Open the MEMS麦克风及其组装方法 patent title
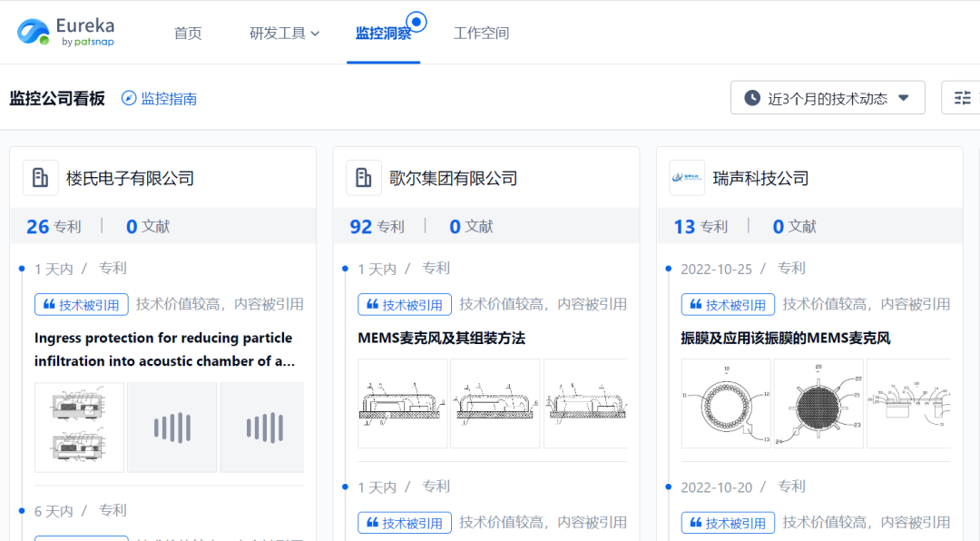Viewport: 980px width, 541px height. pyautogui.click(x=441, y=338)
